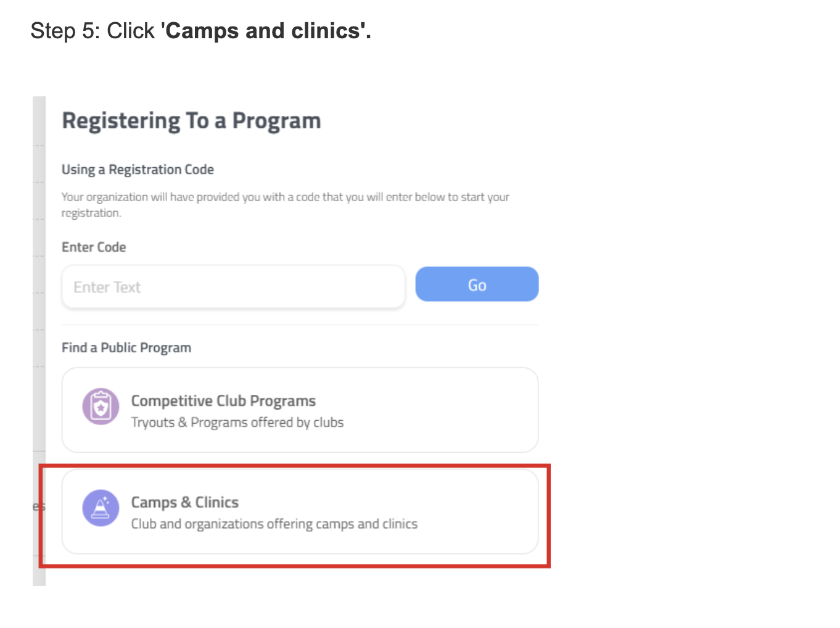This screenshot has width=840, height=628.
Task: Focus the Enter Text code field
Action: pos(233,287)
